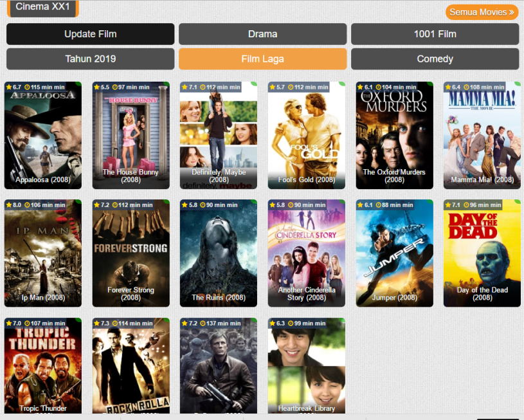Select the Mamma Mia! movie thumbnail

click(x=482, y=136)
